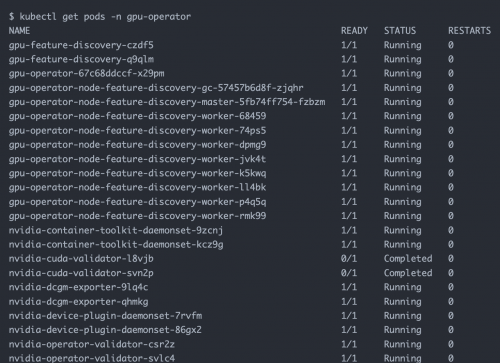Image resolution: width=500 pixels, height=363 pixels.
Task: Click the nvidia-operator-validator-csr2z pod name
Action: (92, 344)
